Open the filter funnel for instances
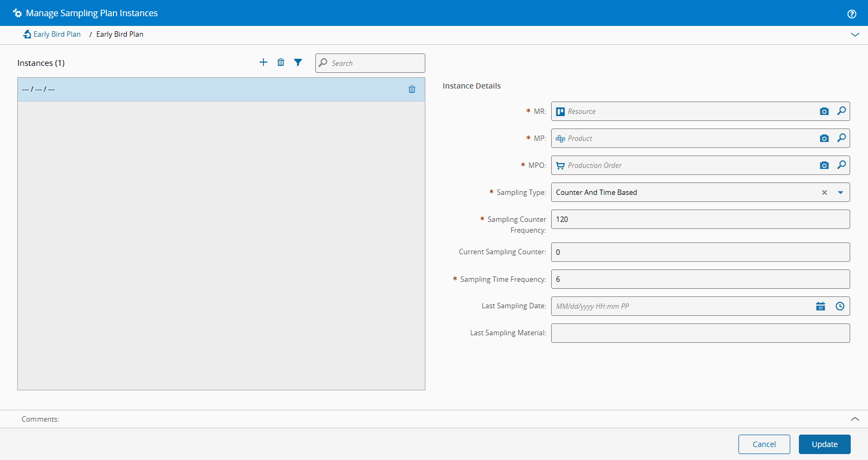 point(298,62)
